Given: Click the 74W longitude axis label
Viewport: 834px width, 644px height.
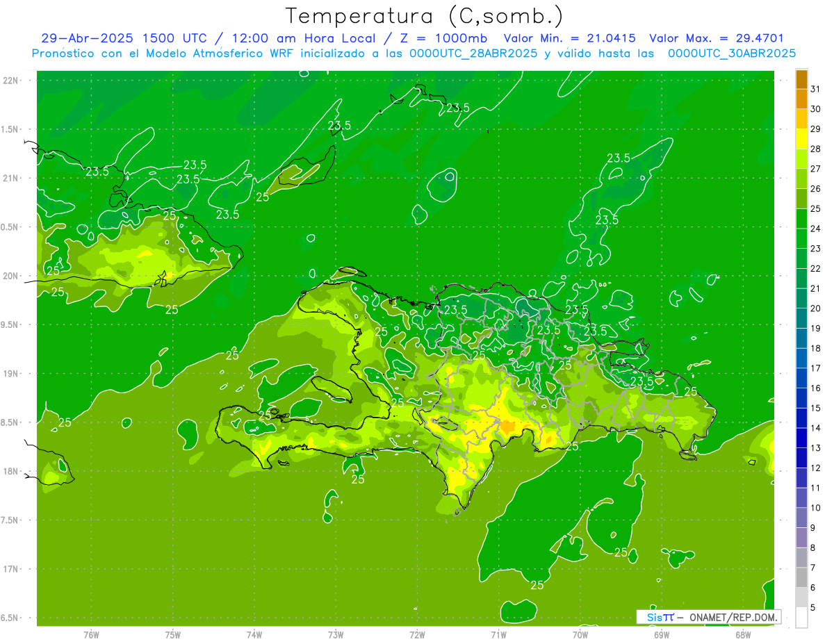Looking at the screenshot, I should [254, 634].
